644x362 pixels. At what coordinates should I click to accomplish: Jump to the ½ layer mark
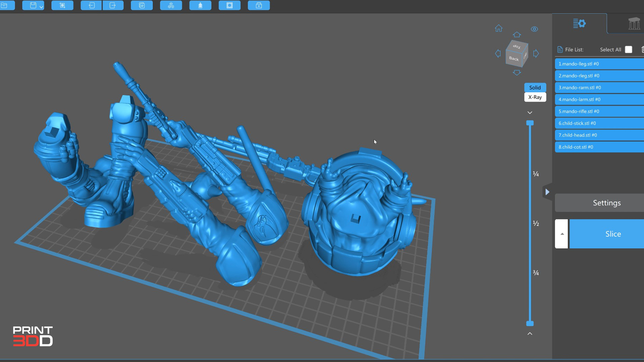tap(536, 223)
